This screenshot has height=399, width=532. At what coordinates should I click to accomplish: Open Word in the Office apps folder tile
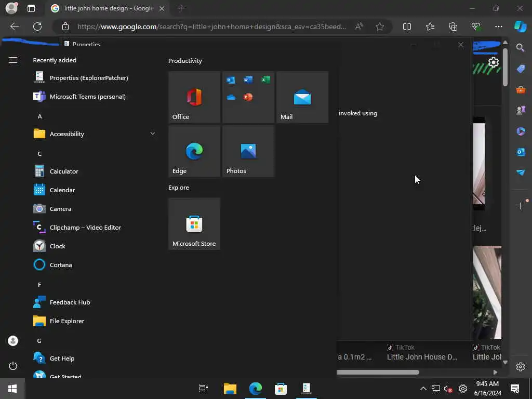tap(248, 79)
